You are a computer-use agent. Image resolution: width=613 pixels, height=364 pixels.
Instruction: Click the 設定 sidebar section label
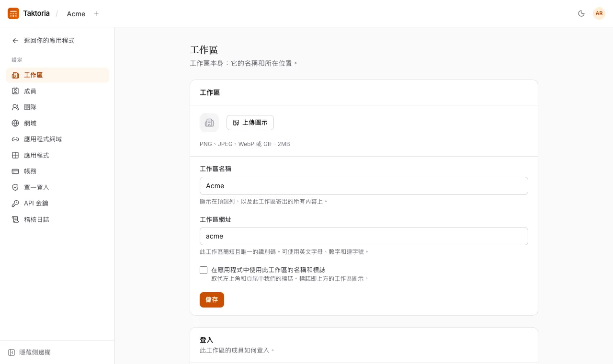click(x=17, y=60)
